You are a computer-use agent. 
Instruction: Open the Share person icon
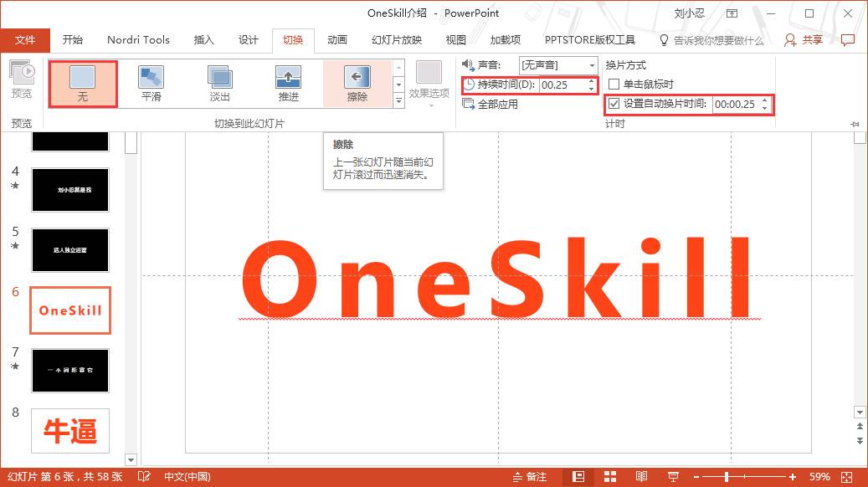click(790, 40)
